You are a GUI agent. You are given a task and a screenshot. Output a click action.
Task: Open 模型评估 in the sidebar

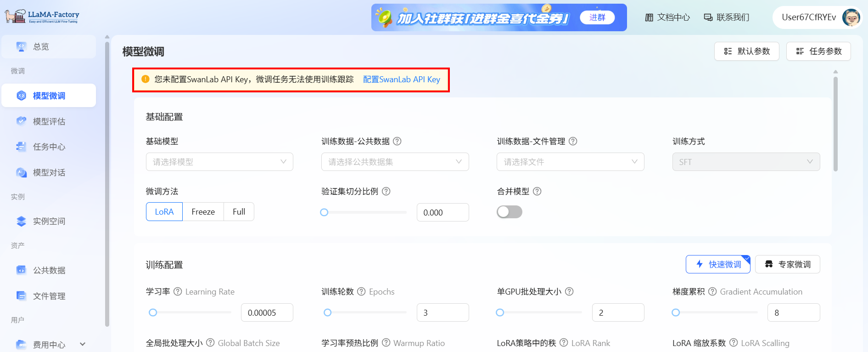coord(49,121)
